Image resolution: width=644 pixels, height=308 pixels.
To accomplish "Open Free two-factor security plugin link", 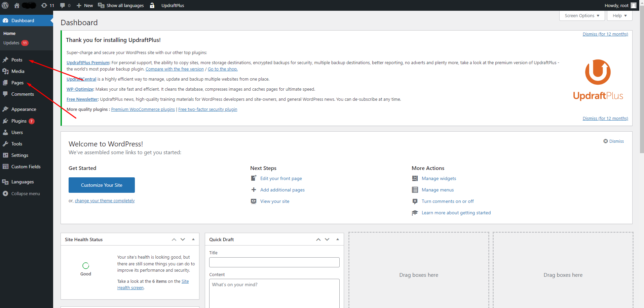I will tap(207, 109).
